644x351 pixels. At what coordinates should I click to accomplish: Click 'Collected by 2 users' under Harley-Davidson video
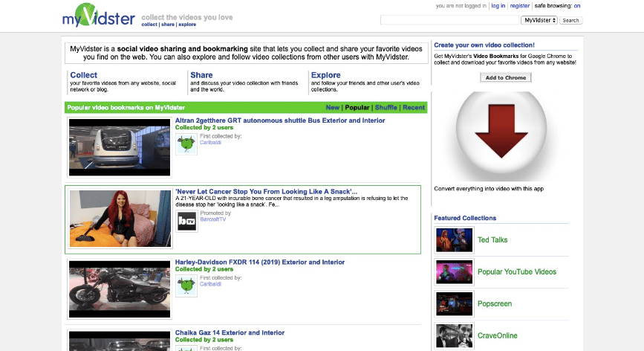204,269
